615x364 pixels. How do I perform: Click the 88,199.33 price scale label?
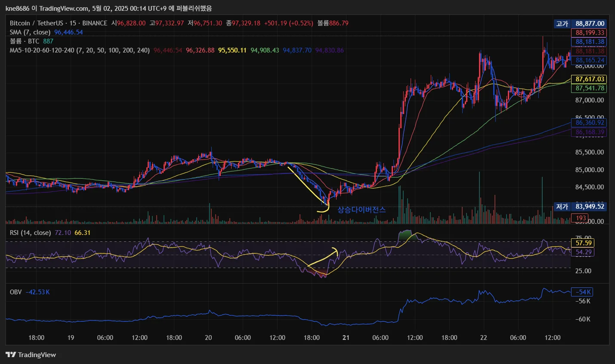pos(589,33)
